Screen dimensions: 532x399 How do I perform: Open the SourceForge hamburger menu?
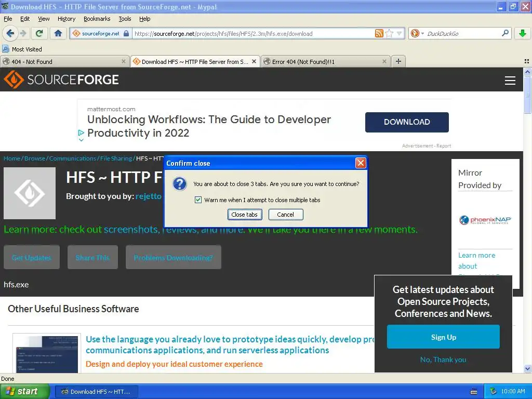pyautogui.click(x=510, y=81)
